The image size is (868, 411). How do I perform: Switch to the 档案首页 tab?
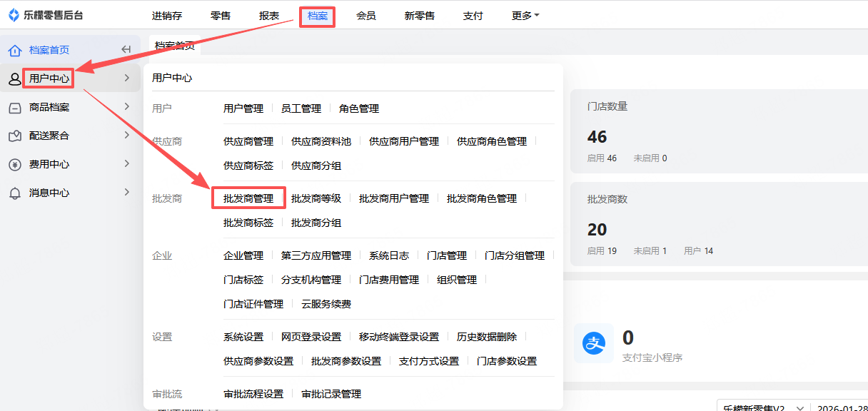pos(175,45)
